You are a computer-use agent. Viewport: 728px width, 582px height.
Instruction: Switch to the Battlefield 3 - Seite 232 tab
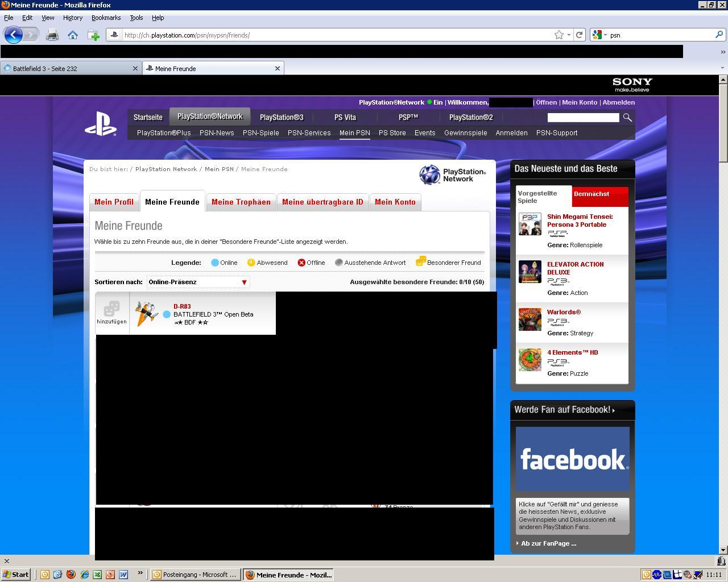click(71, 68)
